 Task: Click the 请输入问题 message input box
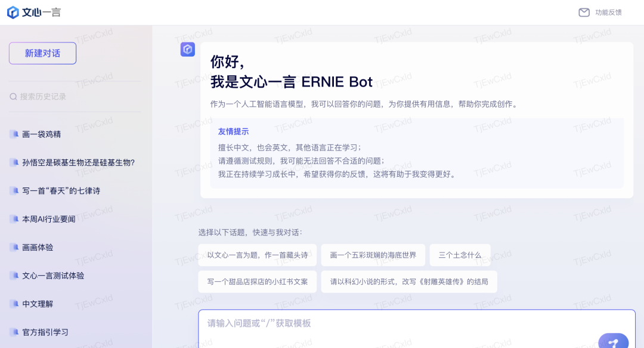point(417,329)
